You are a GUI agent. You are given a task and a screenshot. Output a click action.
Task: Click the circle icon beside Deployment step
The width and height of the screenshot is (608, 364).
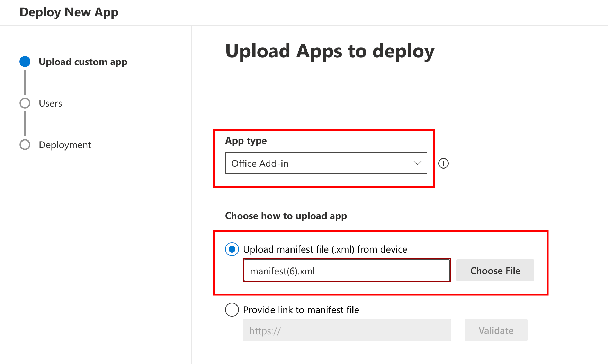pyautogui.click(x=25, y=145)
